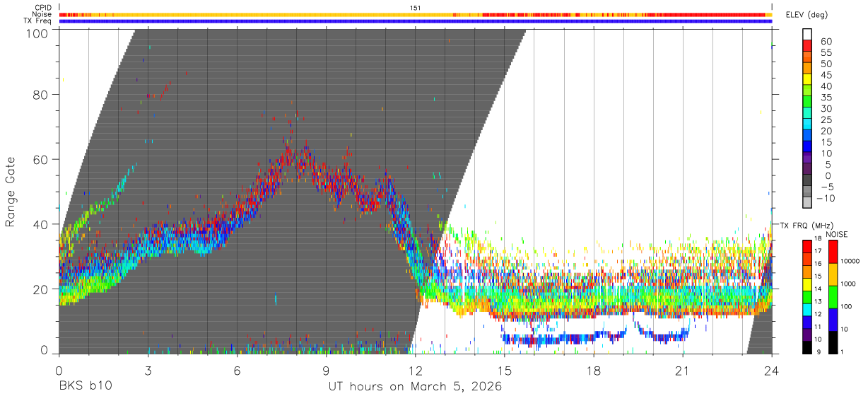Click the Noise status bar label
Image resolution: width=868 pixels, height=401 pixels.
(42, 14)
